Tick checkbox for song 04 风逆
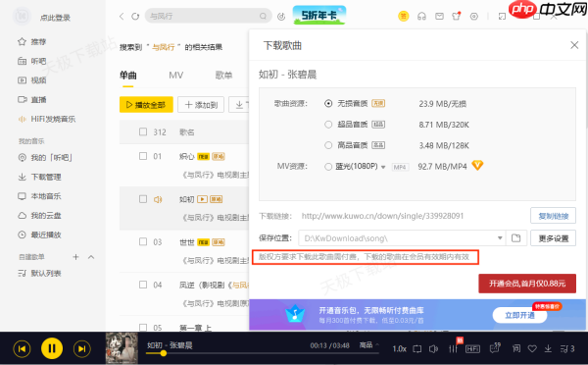Viewport: 588px width, 365px height. pos(143,285)
